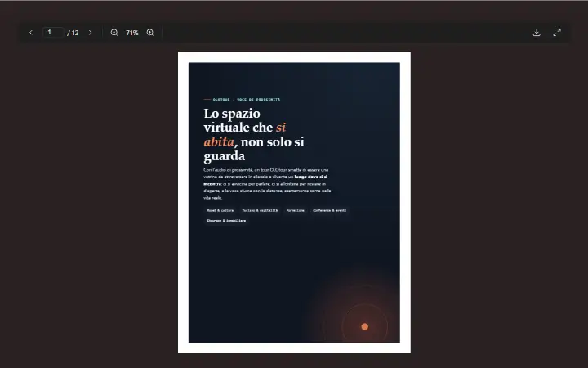Click the 'Conferenze & eventi' tag
Screen dimensions: 588x368
coord(330,211)
